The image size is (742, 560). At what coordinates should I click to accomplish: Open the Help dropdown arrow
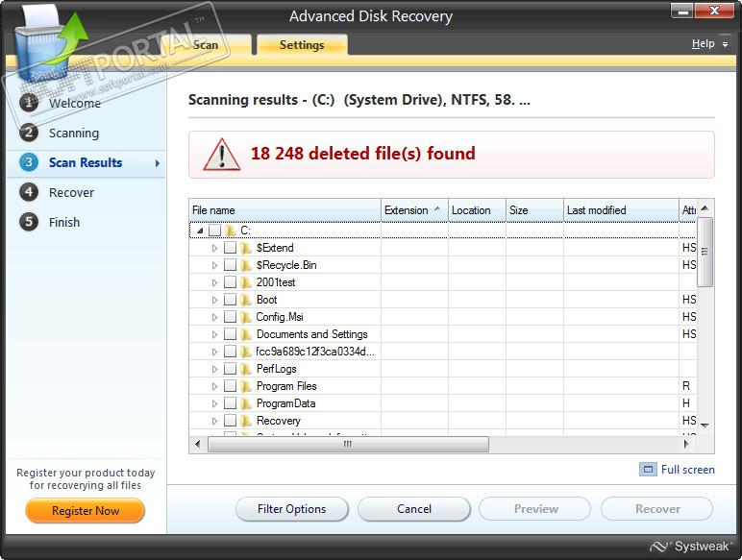(x=725, y=44)
